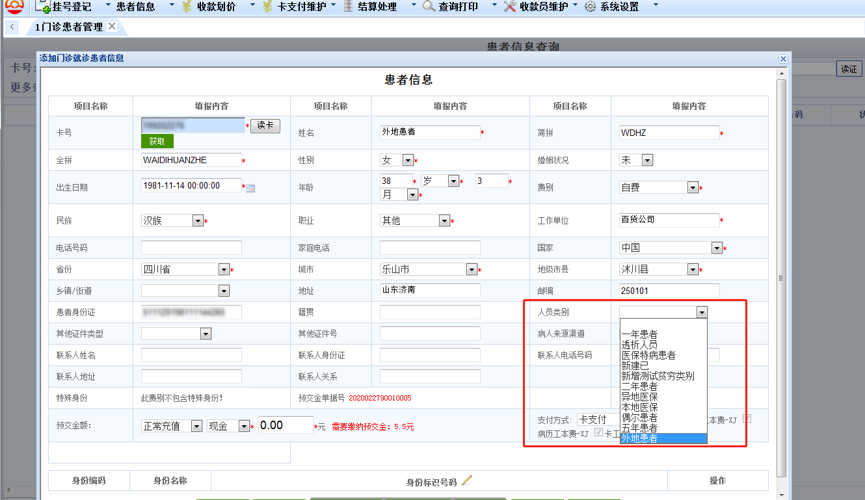Click the 系统设置 gear icon

(590, 7)
